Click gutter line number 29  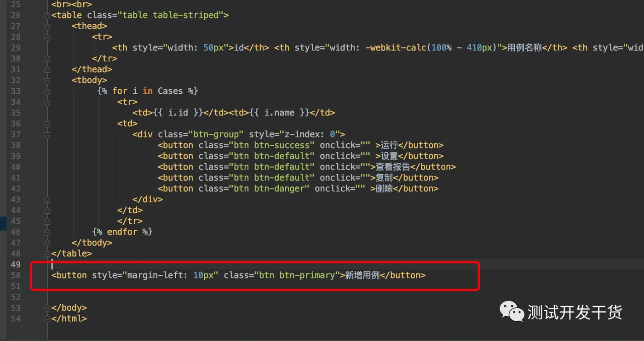[x=16, y=48]
